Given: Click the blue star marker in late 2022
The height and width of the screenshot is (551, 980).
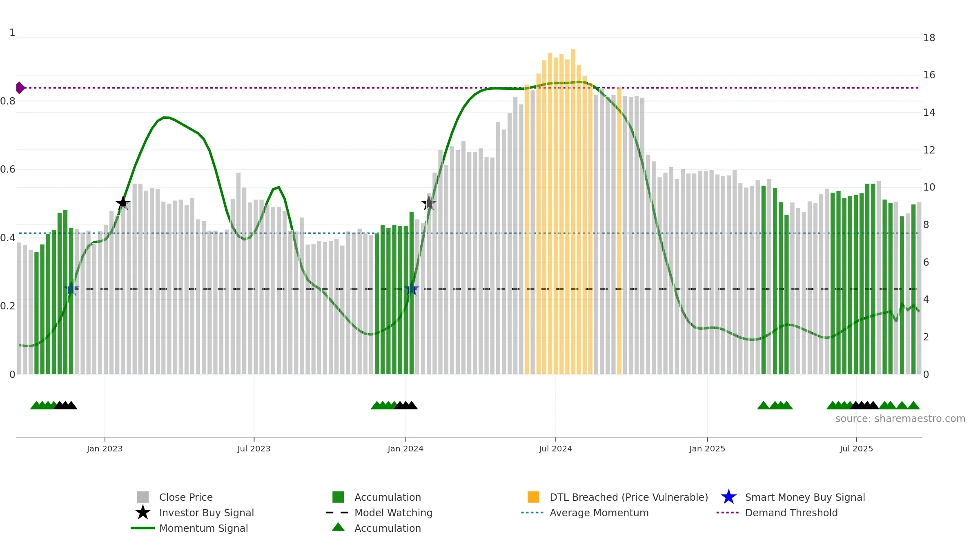Looking at the screenshot, I should point(71,289).
